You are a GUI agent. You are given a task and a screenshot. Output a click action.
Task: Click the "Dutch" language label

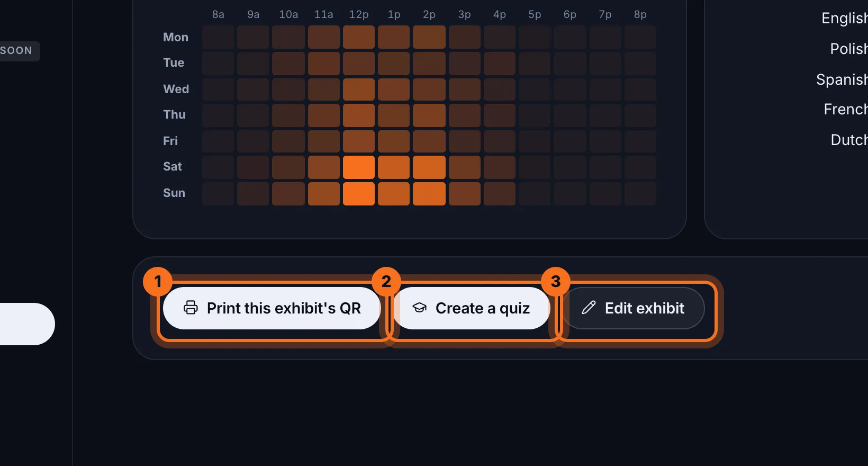tap(849, 140)
